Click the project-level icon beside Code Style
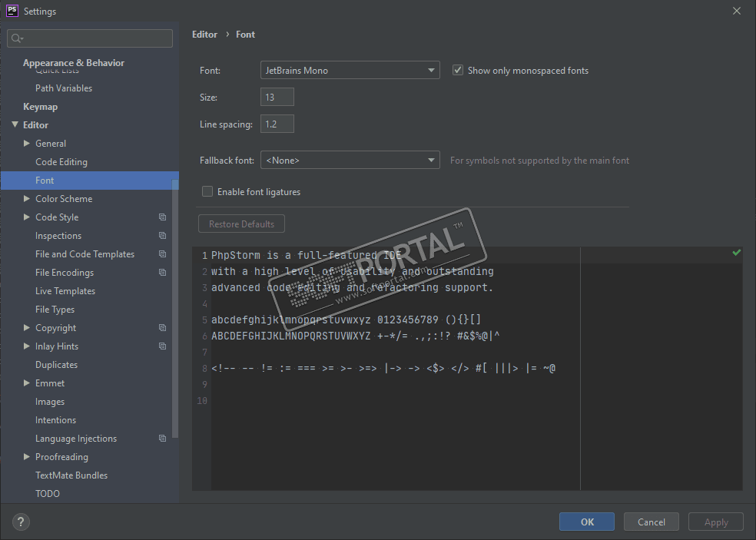The height and width of the screenshot is (540, 756). 162,217
